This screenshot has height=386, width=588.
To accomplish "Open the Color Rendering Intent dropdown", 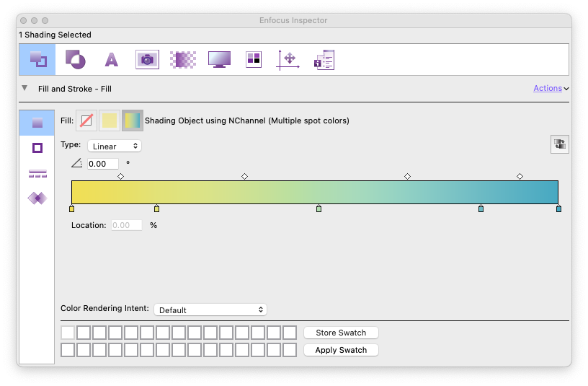I will point(210,310).
